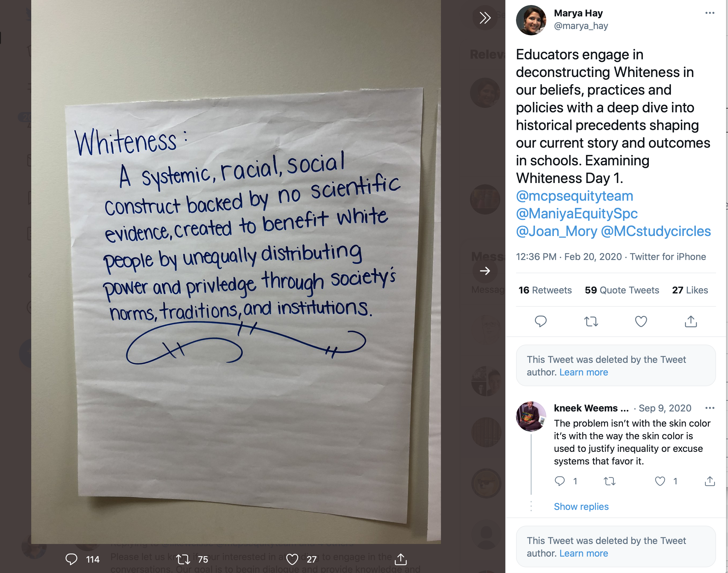View the 16 Retweets list
728x573 pixels.
click(x=545, y=290)
